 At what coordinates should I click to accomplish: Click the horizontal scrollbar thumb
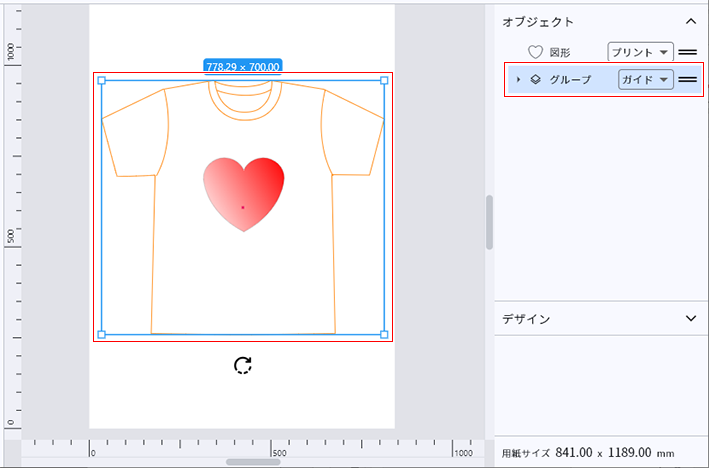[252, 461]
